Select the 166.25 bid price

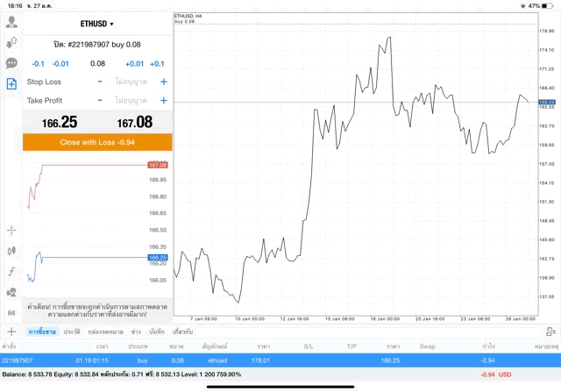click(60, 123)
